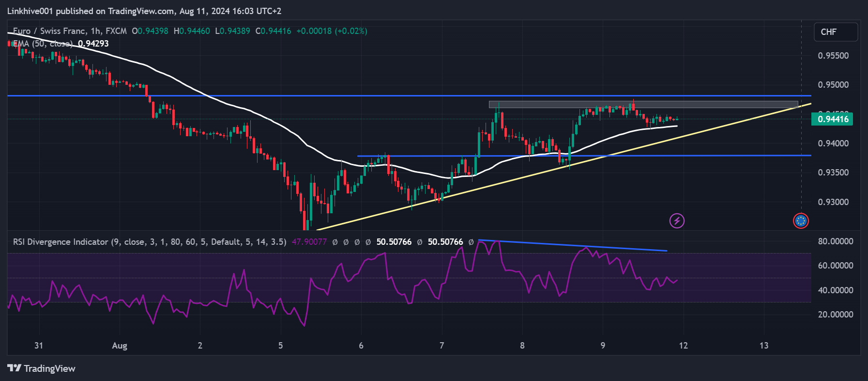Click the 80.00000 RSI axis label
The width and height of the screenshot is (868, 381).
coord(836,241)
